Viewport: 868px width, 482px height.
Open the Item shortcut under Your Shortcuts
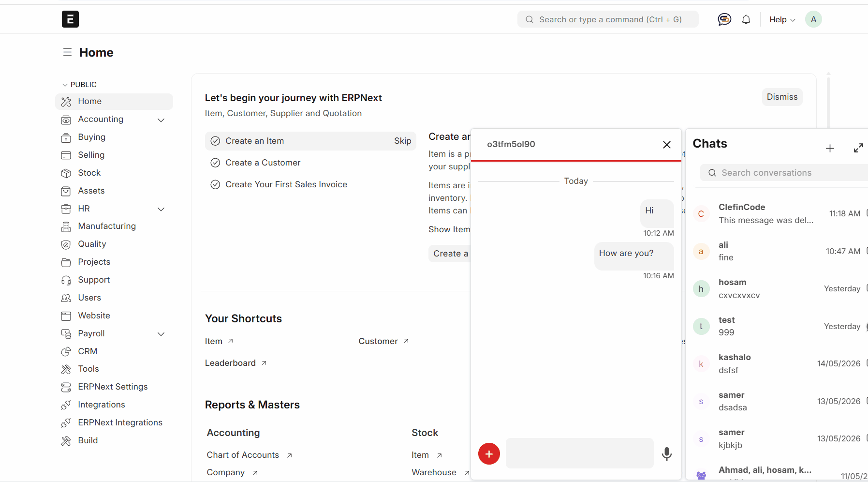(219, 341)
